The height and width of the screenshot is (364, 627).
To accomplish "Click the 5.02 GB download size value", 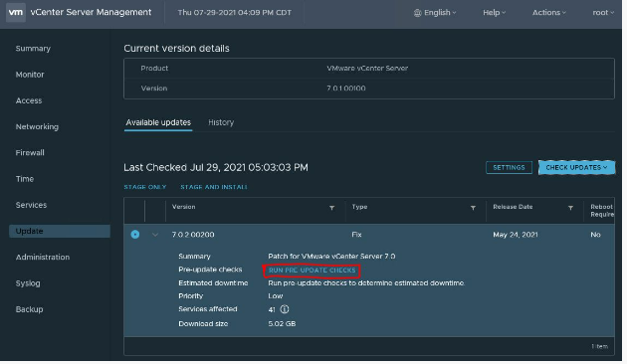I will (x=282, y=324).
